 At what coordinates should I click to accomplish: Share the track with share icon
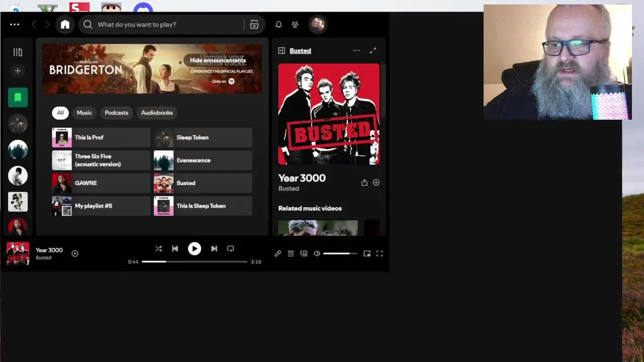pos(364,183)
